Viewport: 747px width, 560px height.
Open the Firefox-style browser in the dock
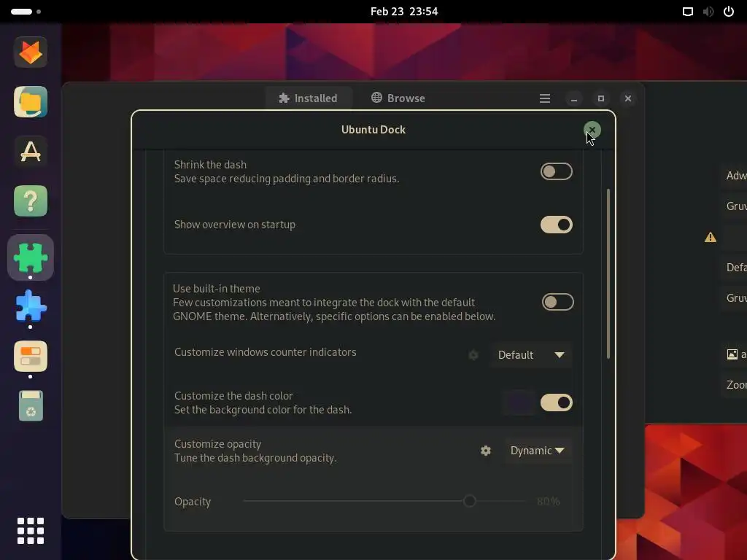[31, 52]
